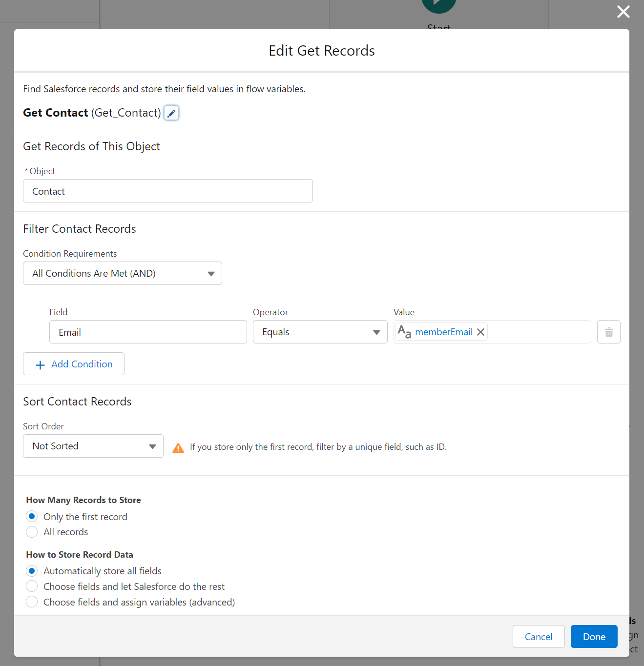The height and width of the screenshot is (666, 644).
Task: Click the Done button
Action: coord(594,637)
